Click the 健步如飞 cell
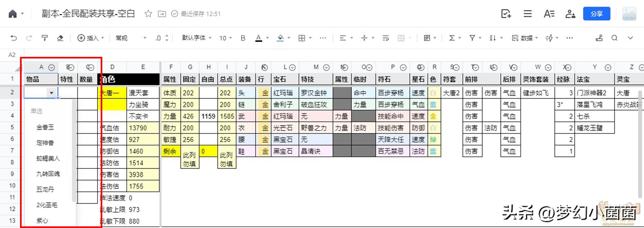The width and height of the screenshot is (644, 228). pos(537,93)
